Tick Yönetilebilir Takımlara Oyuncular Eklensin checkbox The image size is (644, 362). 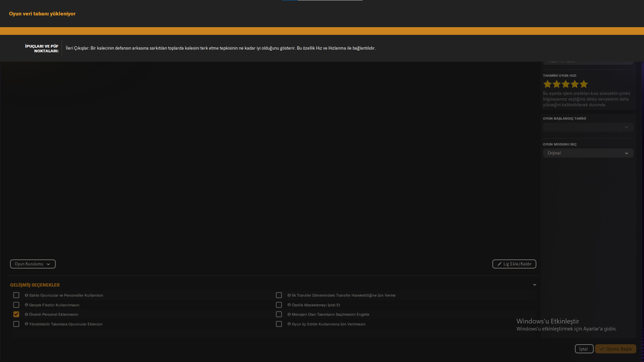click(x=16, y=324)
